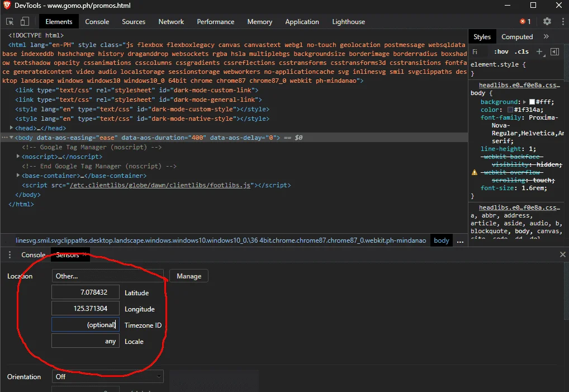The height and width of the screenshot is (392, 569).
Task: Switch to the Elements tab
Action: pos(59,22)
